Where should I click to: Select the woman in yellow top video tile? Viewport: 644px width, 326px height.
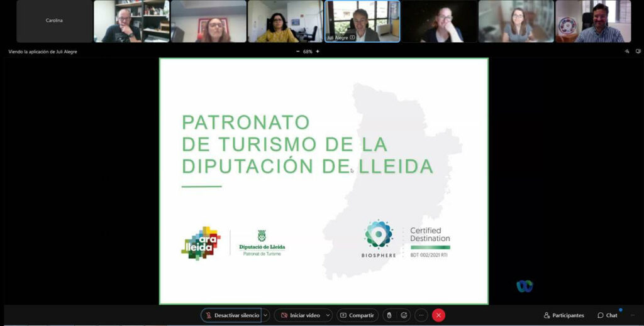pos(286,21)
